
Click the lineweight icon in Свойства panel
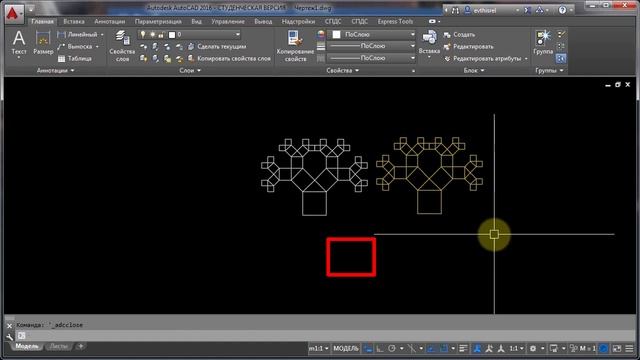(321, 46)
